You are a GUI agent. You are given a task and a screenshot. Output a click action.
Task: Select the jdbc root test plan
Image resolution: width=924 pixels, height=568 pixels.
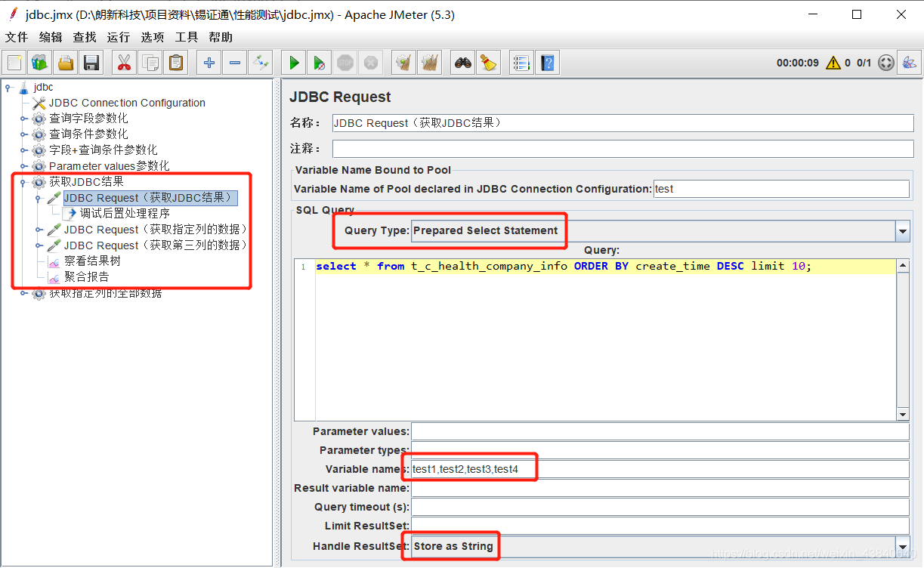click(x=44, y=87)
